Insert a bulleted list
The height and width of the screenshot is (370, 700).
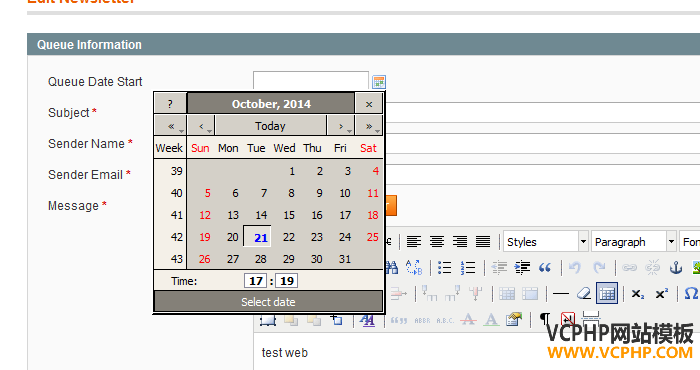click(445, 268)
